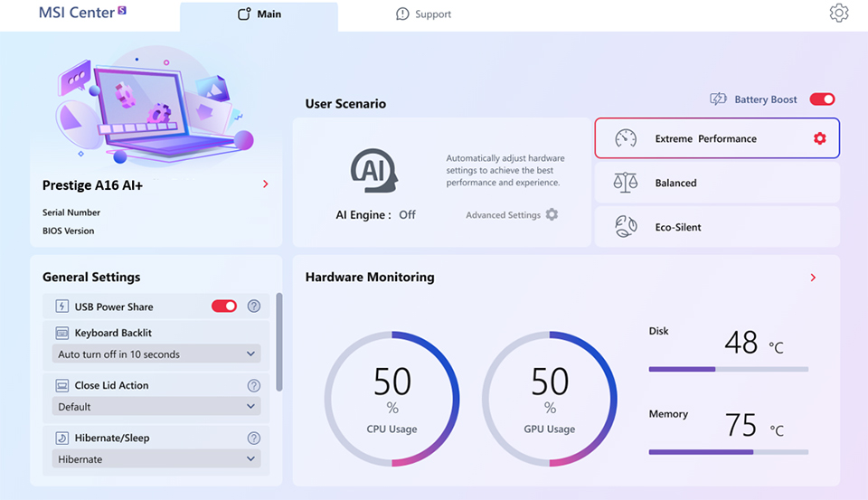This screenshot has height=500, width=868.
Task: Expand Hardware Monitoring with red arrow
Action: [813, 278]
